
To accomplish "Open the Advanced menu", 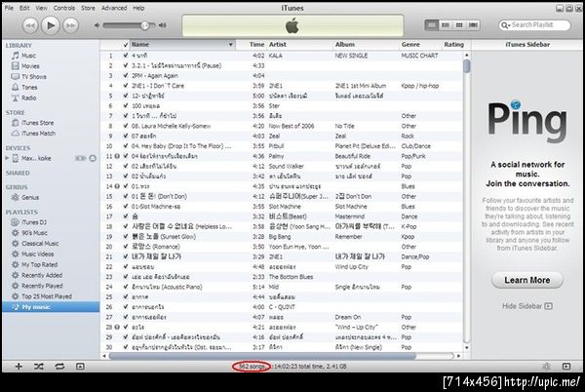I will point(114,8).
